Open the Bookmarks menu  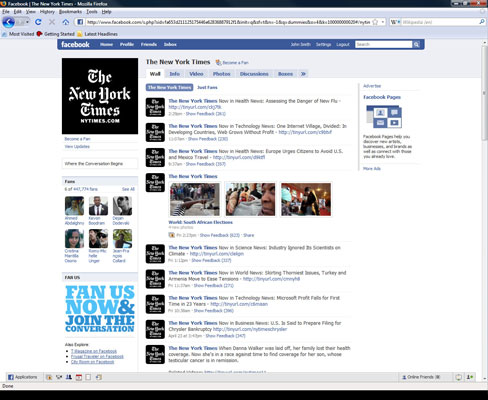click(70, 12)
